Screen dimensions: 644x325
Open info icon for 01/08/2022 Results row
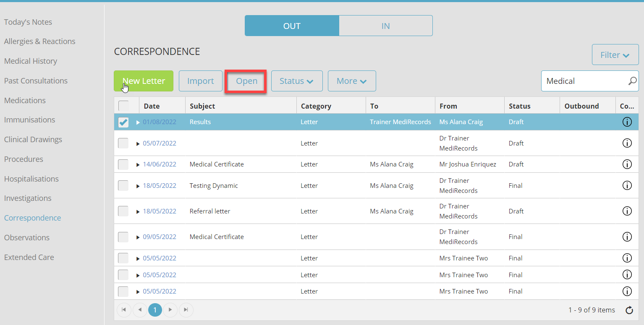627,122
